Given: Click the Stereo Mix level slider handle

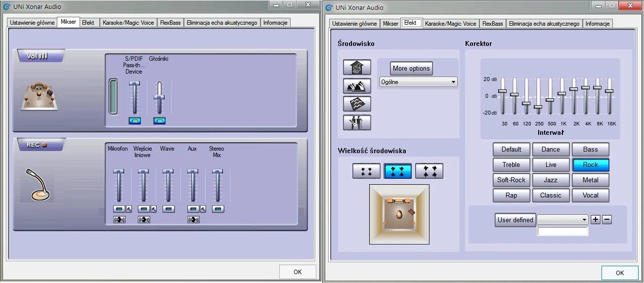Looking at the screenshot, I should coord(218,171).
